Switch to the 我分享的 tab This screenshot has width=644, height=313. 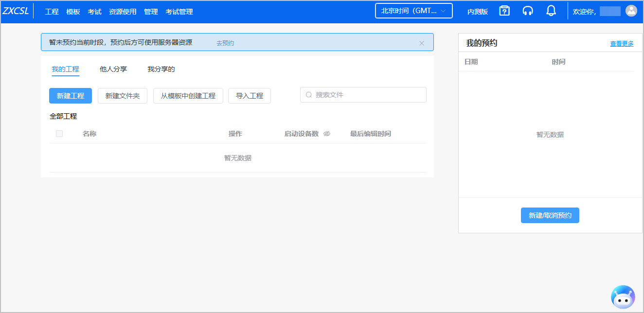click(161, 69)
